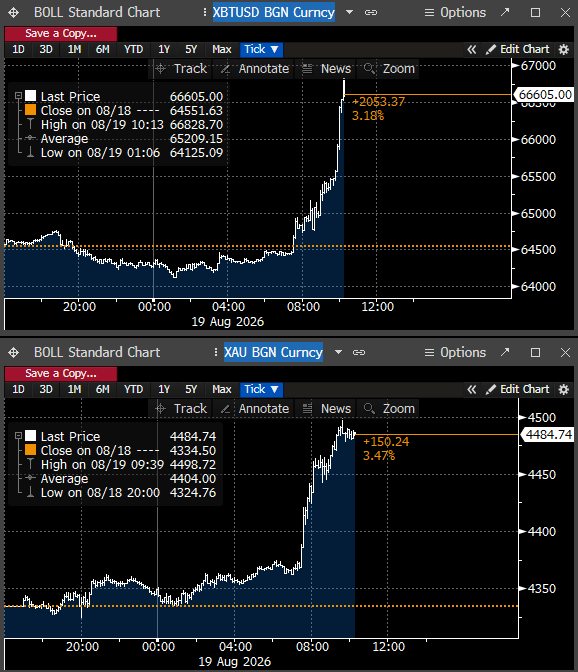Viewport: 578px width, 672px height.
Task: Collapse toolbar with double chevron in XAU chart
Action: pyautogui.click(x=471, y=389)
